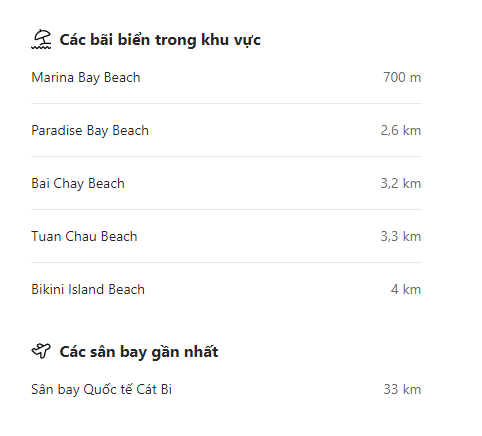Click the Các sân bay gần nhất heading
482x436 pixels.
139,352
